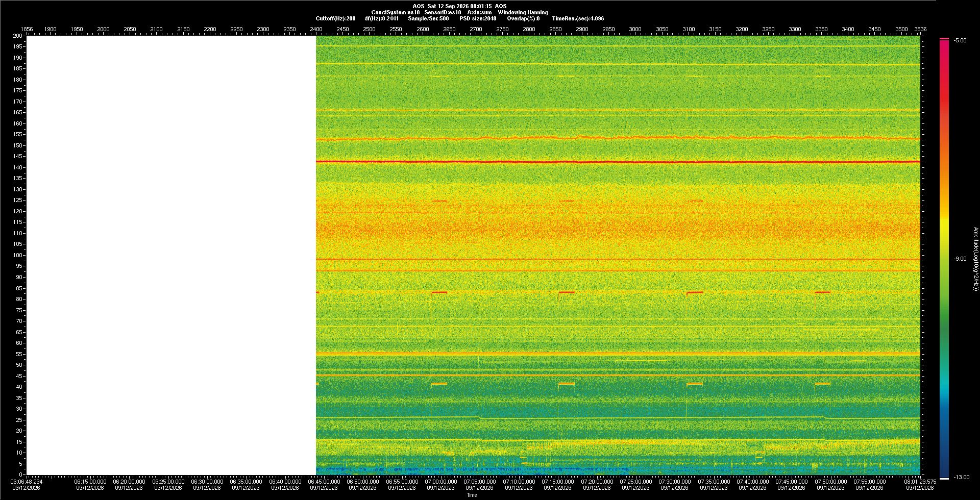Pick the dark blue bottom section of the colorbar
The width and height of the screenshot is (980, 500).
click(x=944, y=462)
